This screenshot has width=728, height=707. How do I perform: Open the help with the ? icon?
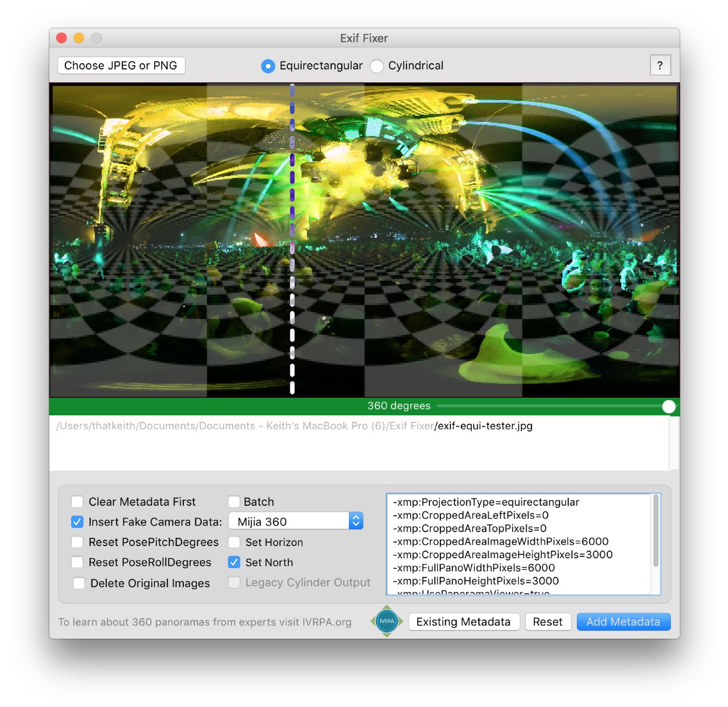(660, 65)
